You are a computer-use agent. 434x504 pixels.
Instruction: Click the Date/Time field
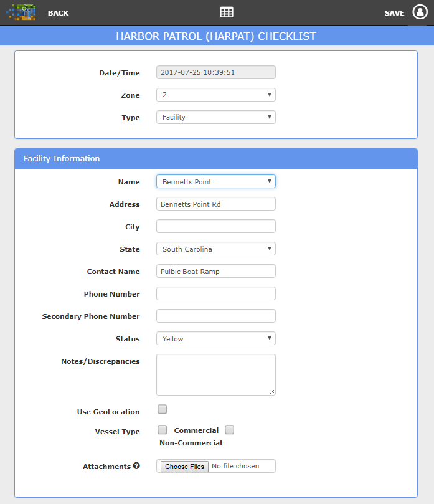[216, 72]
